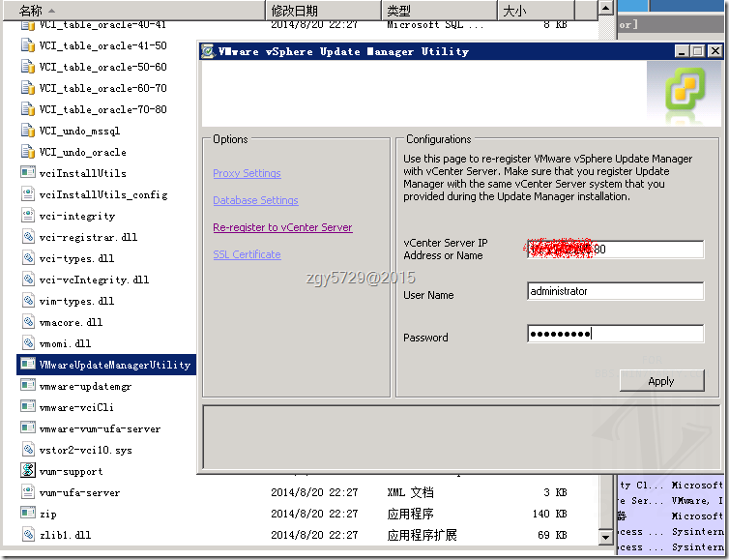This screenshot has width=729, height=560.
Task: Open Database Settings option
Action: 255,200
